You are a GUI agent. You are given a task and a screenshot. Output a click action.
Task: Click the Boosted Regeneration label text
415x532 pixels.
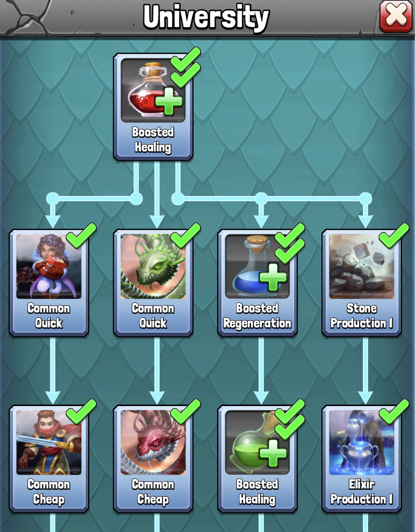click(x=257, y=316)
